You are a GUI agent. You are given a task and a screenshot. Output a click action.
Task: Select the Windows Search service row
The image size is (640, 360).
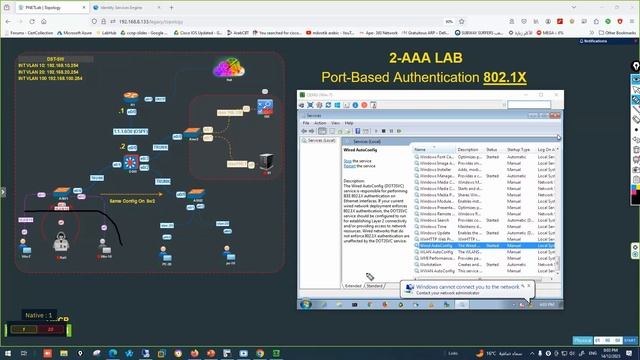tap(485, 220)
